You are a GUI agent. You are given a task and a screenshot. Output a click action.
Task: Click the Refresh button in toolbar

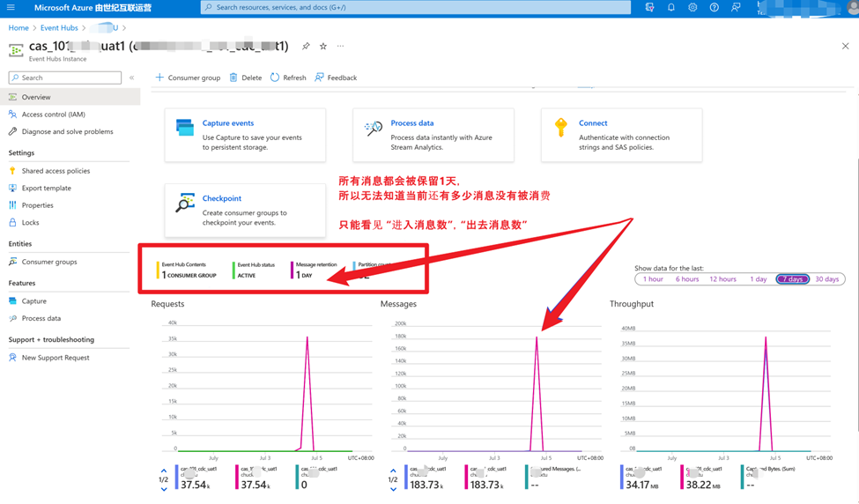[288, 78]
